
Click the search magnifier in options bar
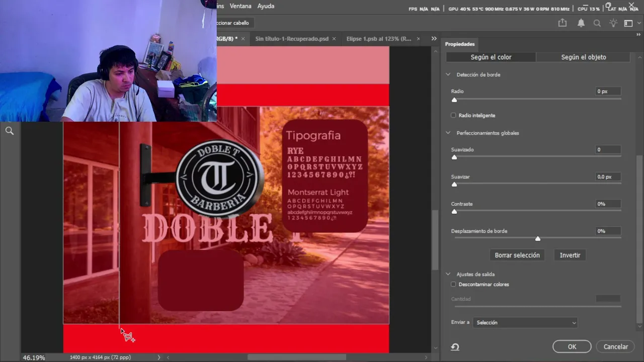point(597,23)
